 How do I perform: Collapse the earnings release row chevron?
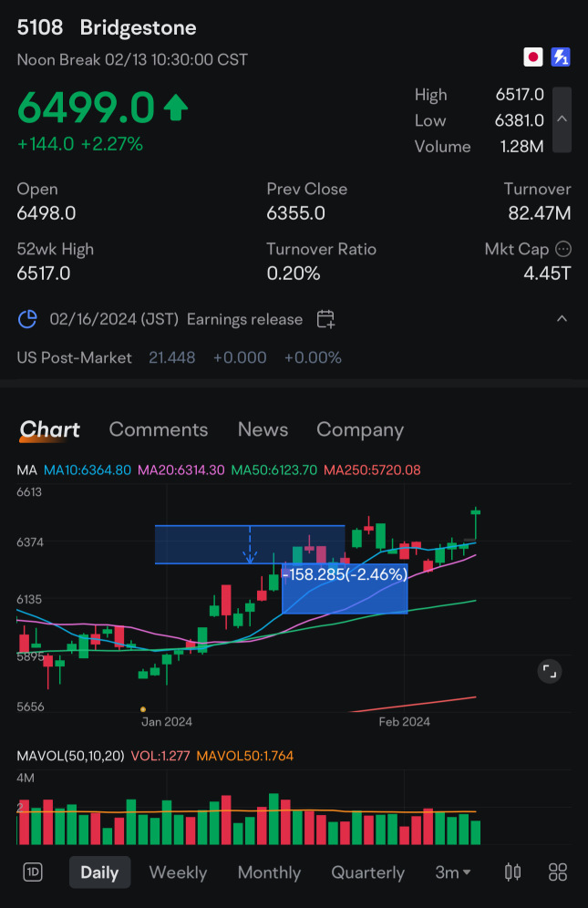tap(562, 318)
